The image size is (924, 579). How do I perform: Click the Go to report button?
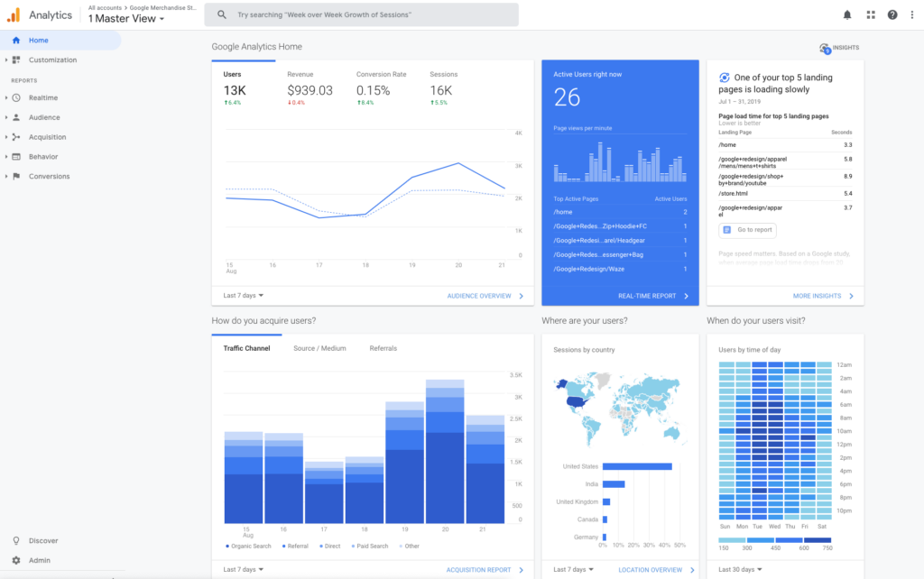pos(747,230)
